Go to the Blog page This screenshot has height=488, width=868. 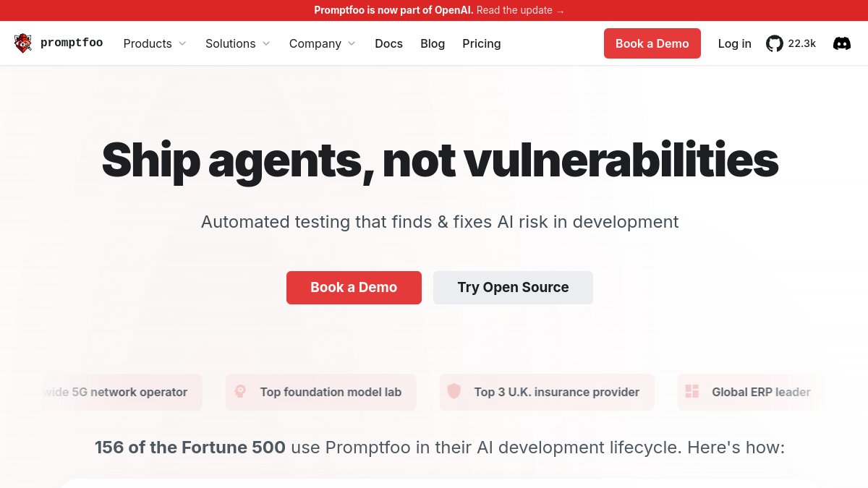[433, 43]
